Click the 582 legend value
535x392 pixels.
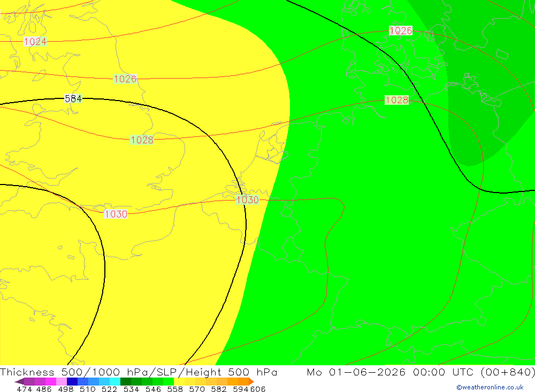pyautogui.click(x=219, y=389)
